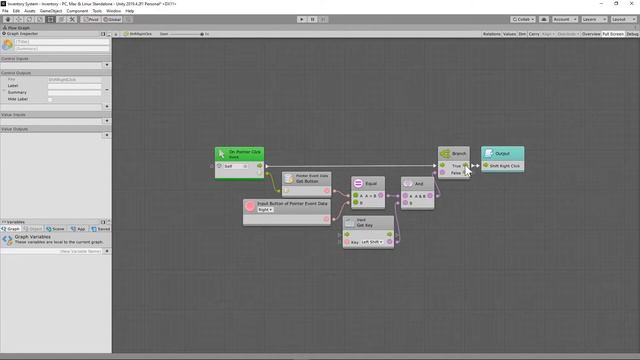Select the Hand tool in Unity toolbar
Image resolution: width=640 pixels, height=360 pixels.
click(x=8, y=19)
